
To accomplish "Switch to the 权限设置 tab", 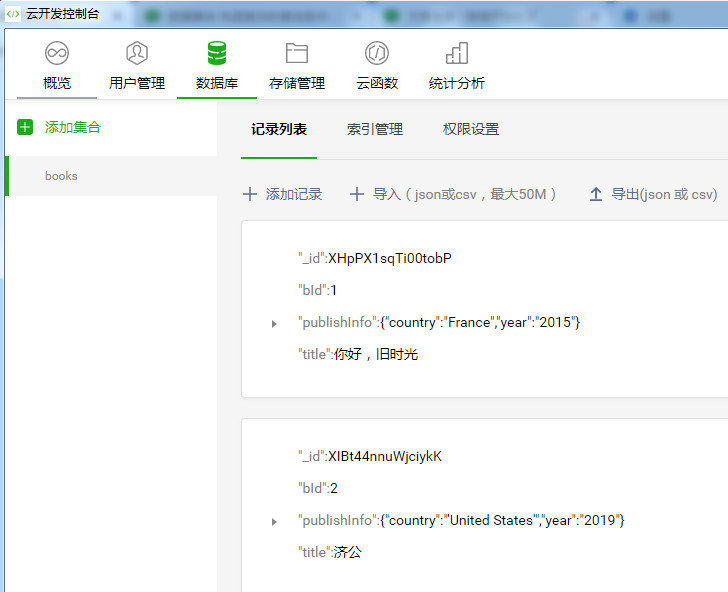I will [471, 129].
